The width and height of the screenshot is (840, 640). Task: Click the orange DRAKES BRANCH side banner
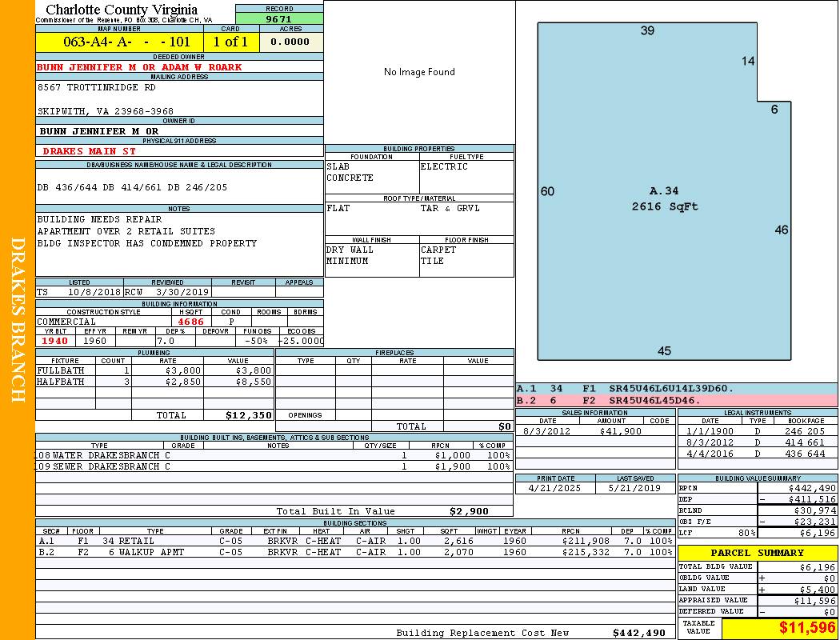tap(18, 320)
